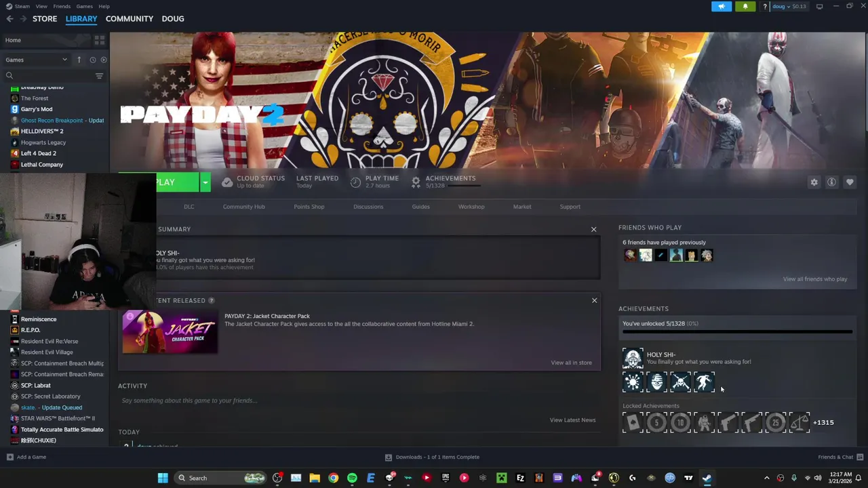Click View all friends who play
Viewport: 868px width, 488px height.
(x=814, y=279)
